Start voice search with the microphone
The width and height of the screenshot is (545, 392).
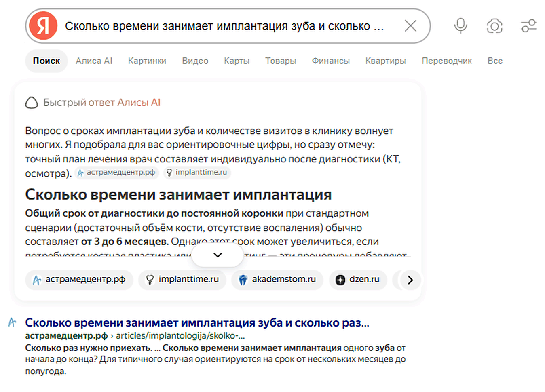click(461, 26)
